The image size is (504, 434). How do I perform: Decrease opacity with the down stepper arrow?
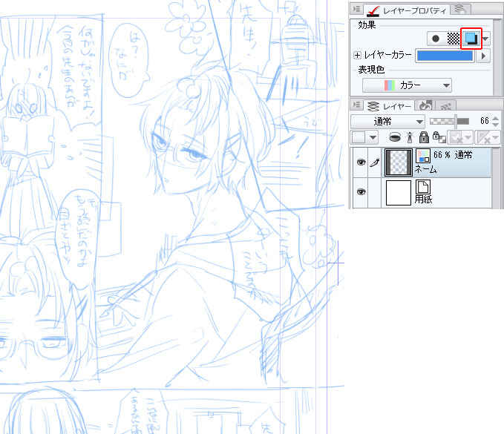click(495, 125)
